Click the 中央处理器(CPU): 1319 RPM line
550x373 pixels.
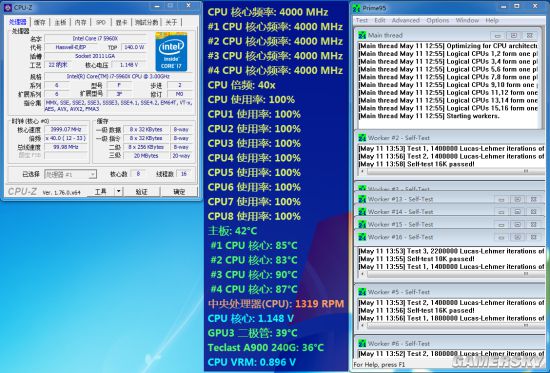click(276, 304)
